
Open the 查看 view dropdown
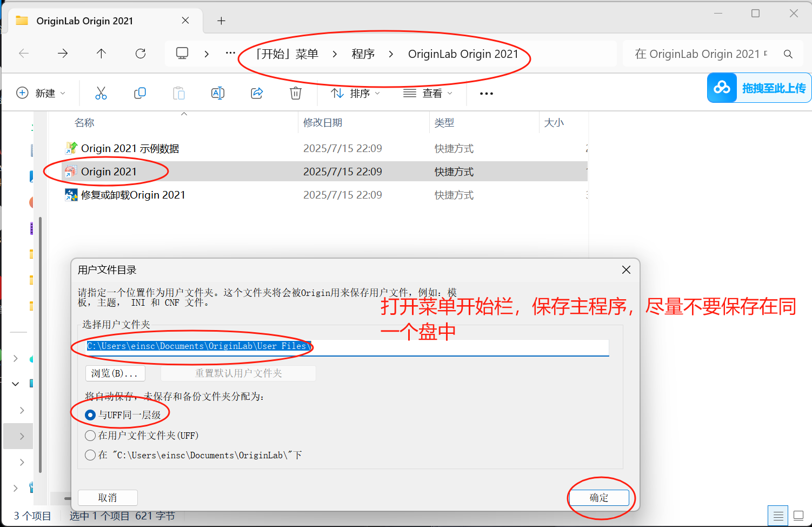[427, 93]
